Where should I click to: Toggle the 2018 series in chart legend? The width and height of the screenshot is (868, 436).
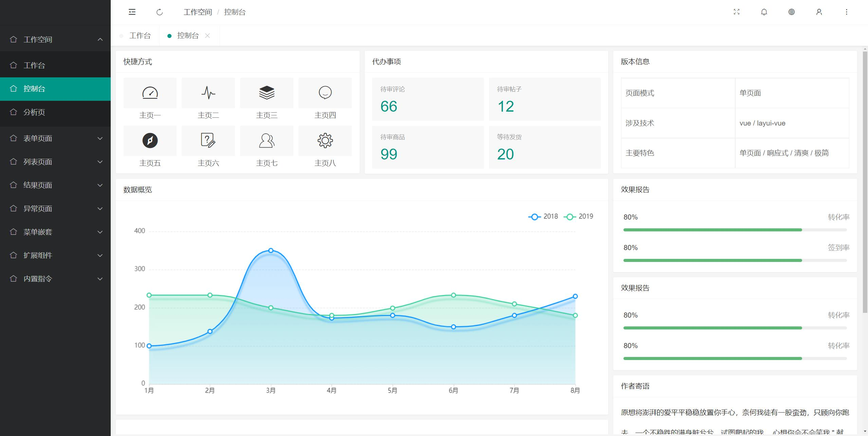543,216
